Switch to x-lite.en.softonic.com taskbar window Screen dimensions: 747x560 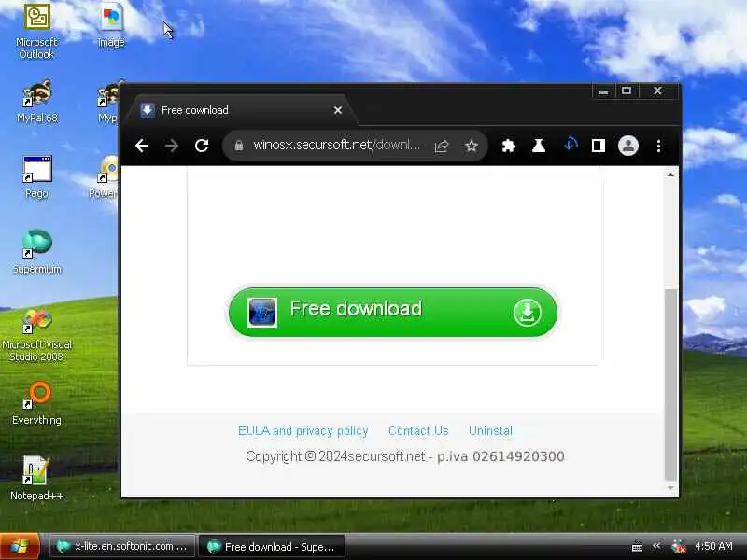pos(122,546)
